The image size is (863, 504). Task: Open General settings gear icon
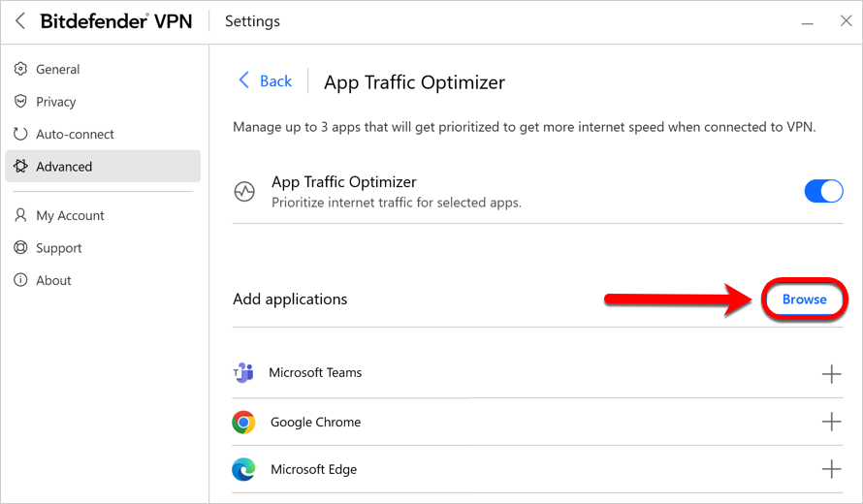click(x=20, y=69)
